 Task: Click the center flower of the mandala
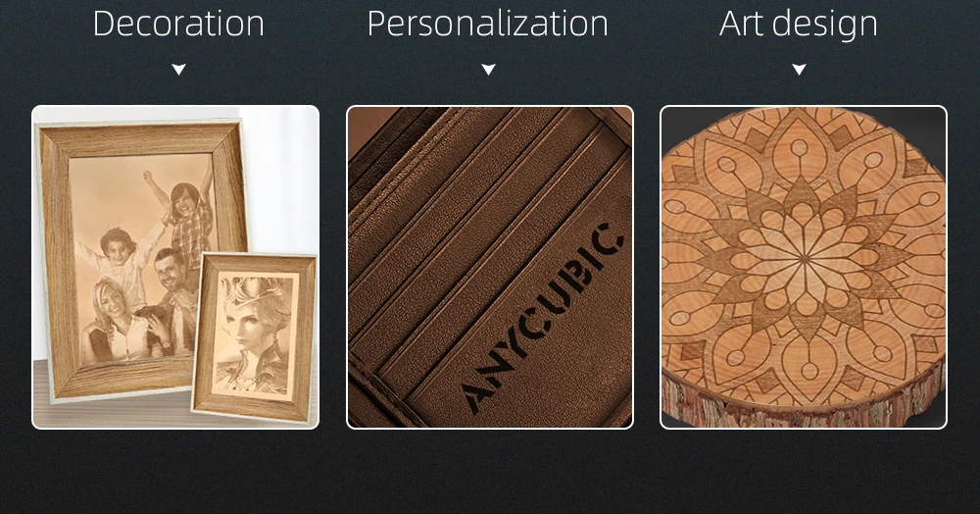click(x=804, y=257)
